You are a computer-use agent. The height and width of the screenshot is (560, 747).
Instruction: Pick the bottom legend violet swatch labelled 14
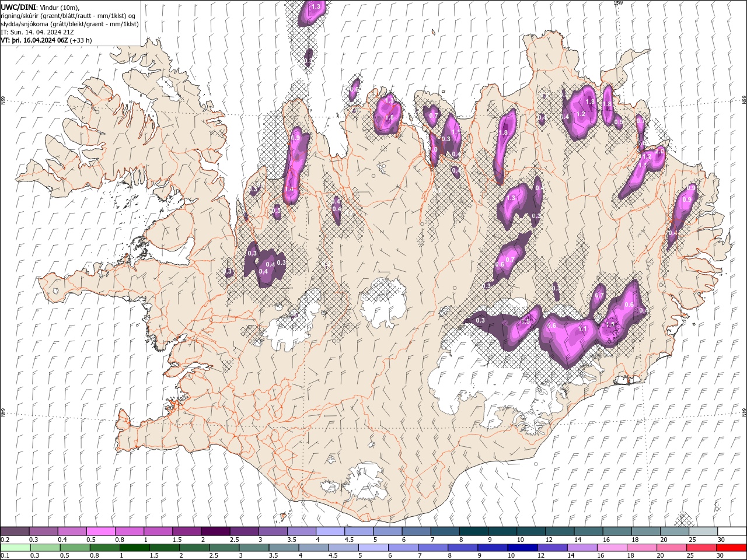click(x=581, y=548)
